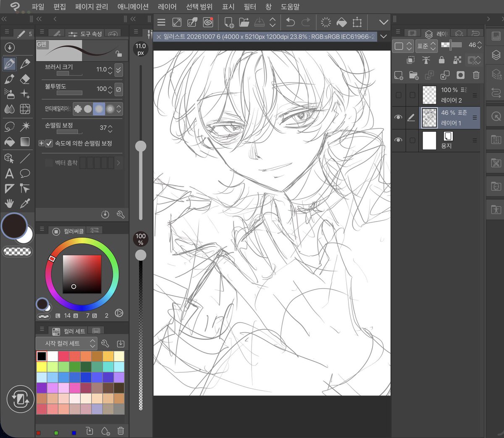
Task: Select the Blend droplets tool
Action: pyautogui.click(x=9, y=109)
